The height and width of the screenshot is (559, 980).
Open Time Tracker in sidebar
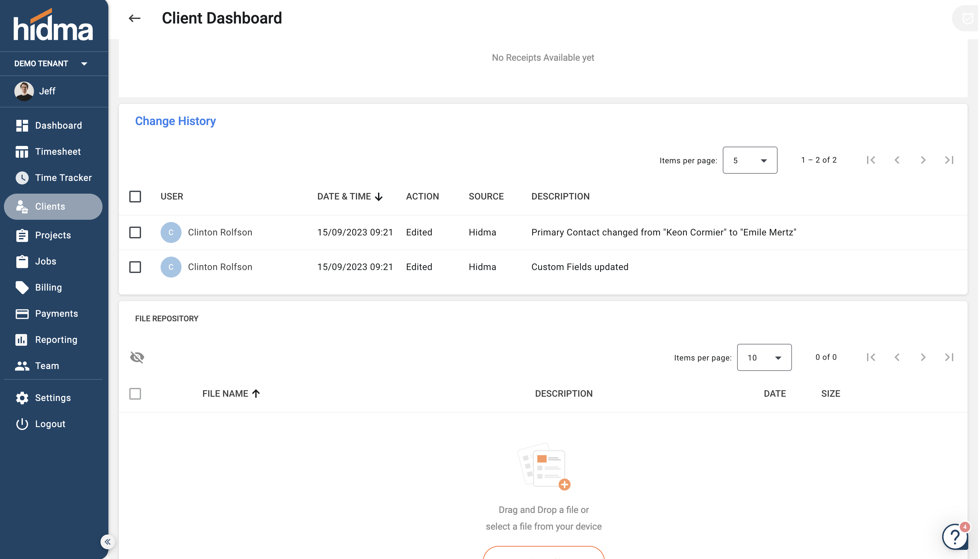pyautogui.click(x=53, y=178)
